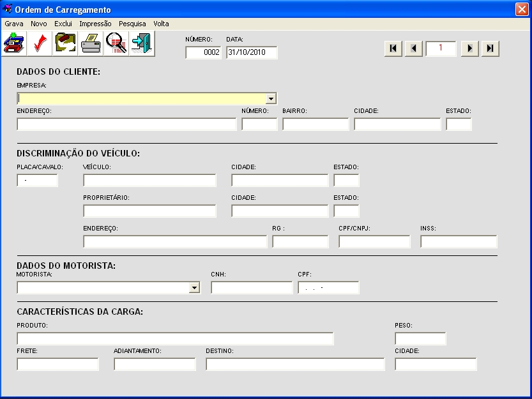This screenshot has width=532, height=399.
Task: Click the Grava menu item
Action: click(x=14, y=24)
